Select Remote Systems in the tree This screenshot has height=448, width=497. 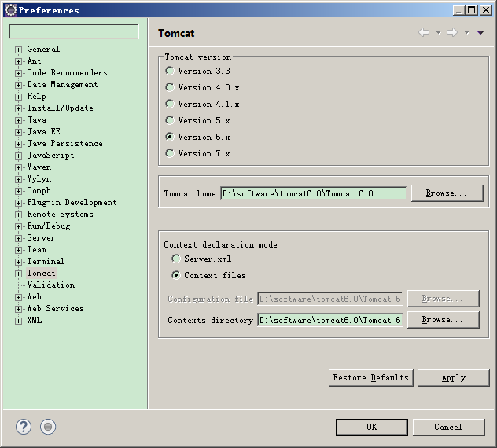coord(61,215)
